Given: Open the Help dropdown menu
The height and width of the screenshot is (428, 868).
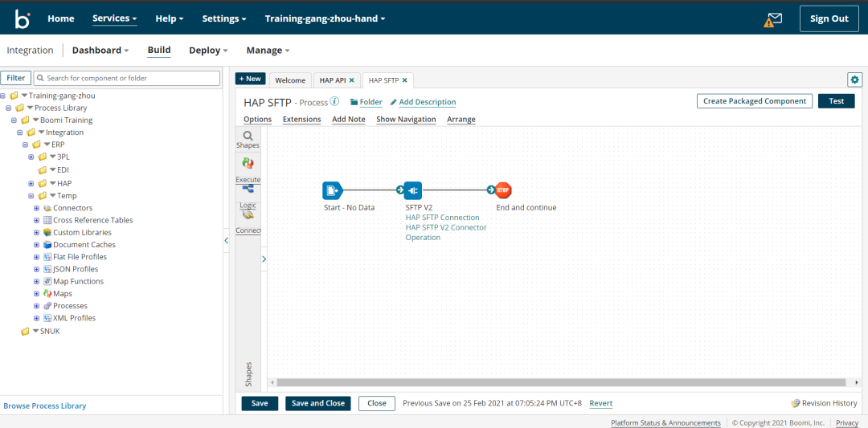Looking at the screenshot, I should 170,18.
